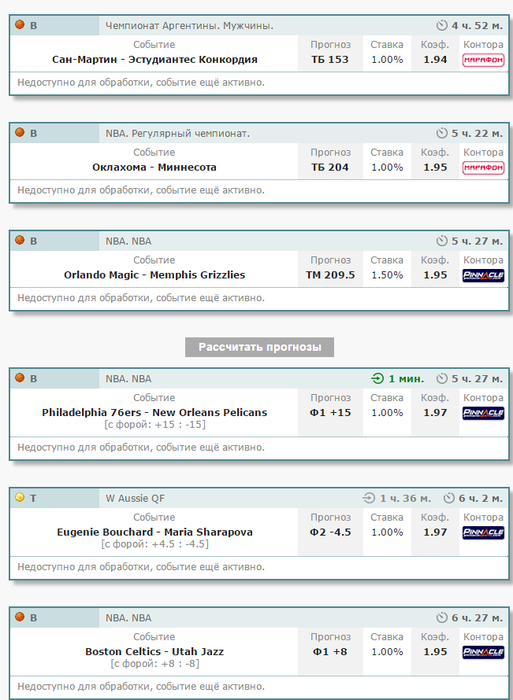The width and height of the screenshot is (513, 700).
Task: Click the Pinnacle logo in the Boston Celtics row
Action: click(x=483, y=652)
